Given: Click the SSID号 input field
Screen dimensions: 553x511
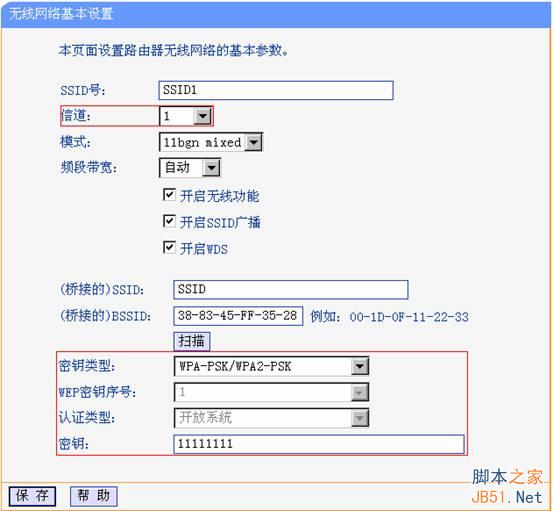Looking at the screenshot, I should 276,90.
